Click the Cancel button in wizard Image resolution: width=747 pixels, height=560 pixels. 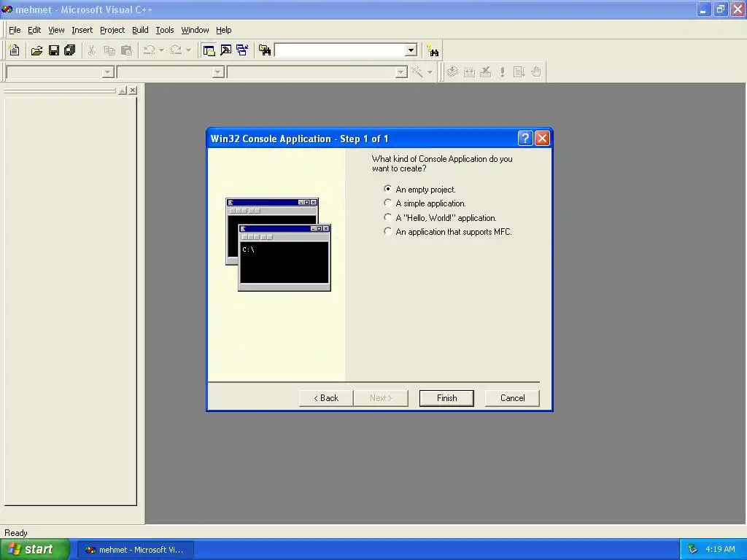[512, 398]
